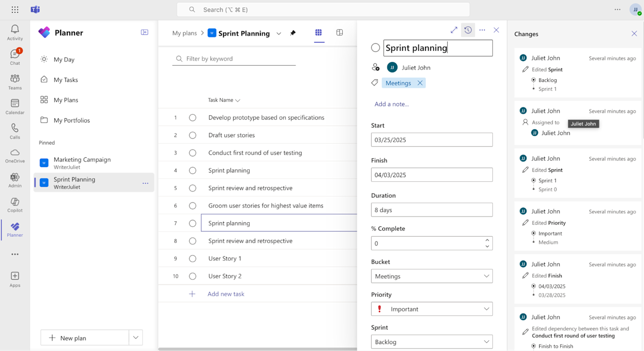This screenshot has height=351, width=644.
Task: Collapse the Planner navigation pane
Action: click(x=144, y=32)
